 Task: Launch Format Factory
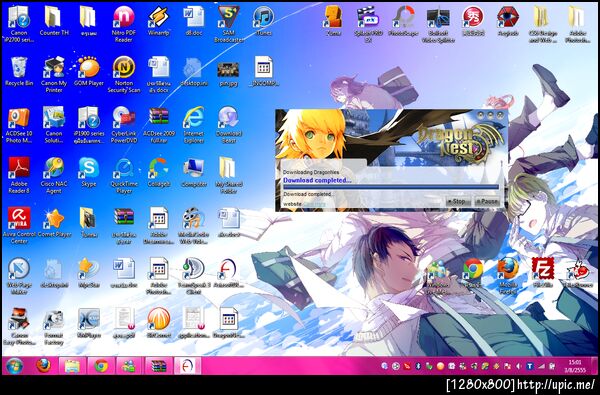pos(54,326)
